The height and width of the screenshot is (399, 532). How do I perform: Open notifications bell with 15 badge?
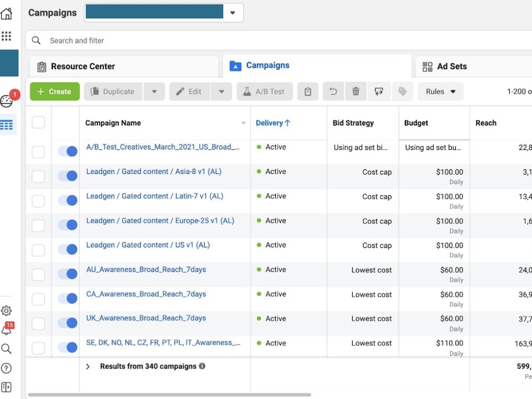6,329
